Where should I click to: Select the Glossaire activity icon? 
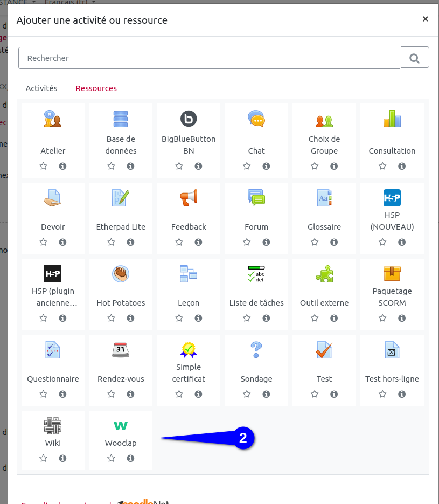pyautogui.click(x=324, y=198)
